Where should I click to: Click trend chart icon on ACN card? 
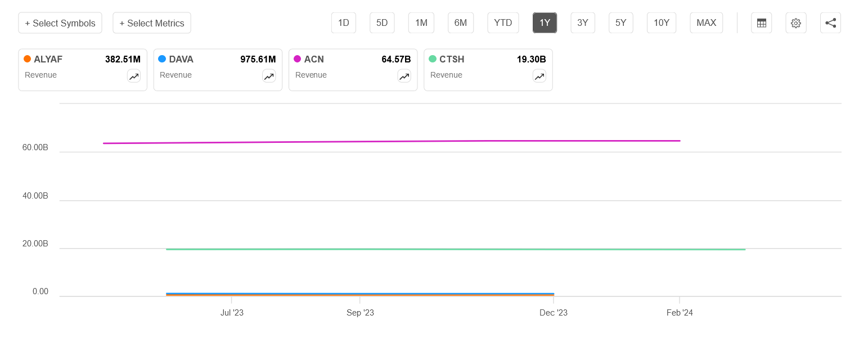click(404, 76)
